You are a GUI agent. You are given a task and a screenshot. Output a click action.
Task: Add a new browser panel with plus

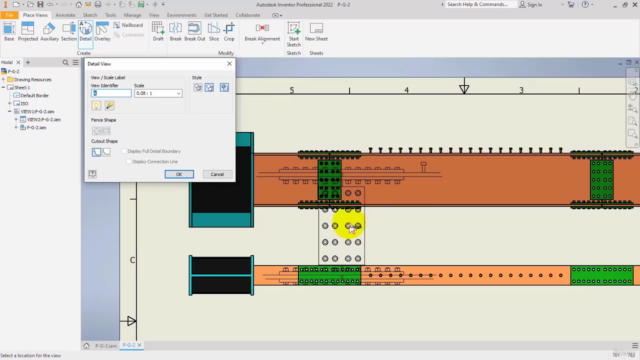[28, 62]
